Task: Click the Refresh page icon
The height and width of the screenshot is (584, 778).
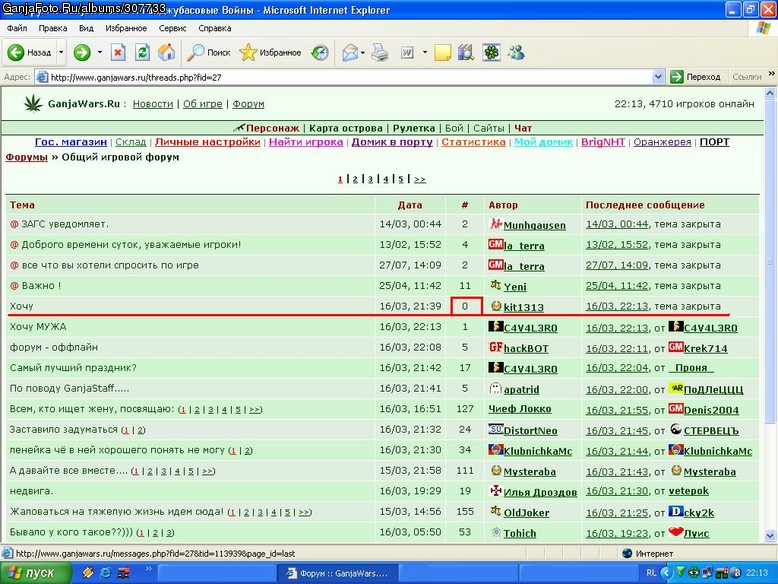Action: 142,52
